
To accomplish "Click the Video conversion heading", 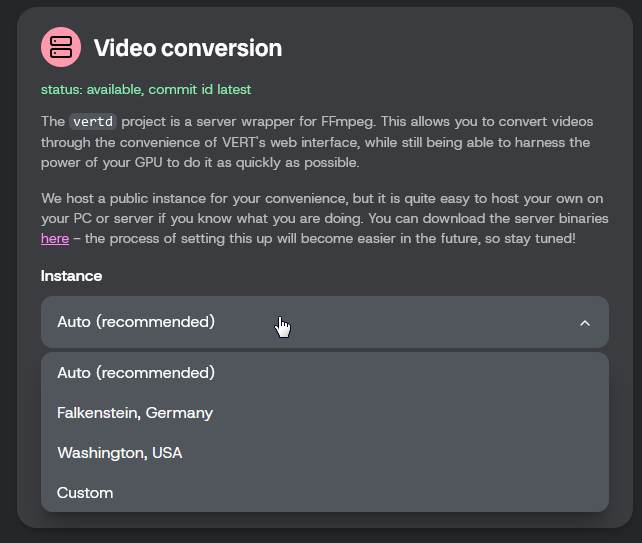I will [x=188, y=48].
